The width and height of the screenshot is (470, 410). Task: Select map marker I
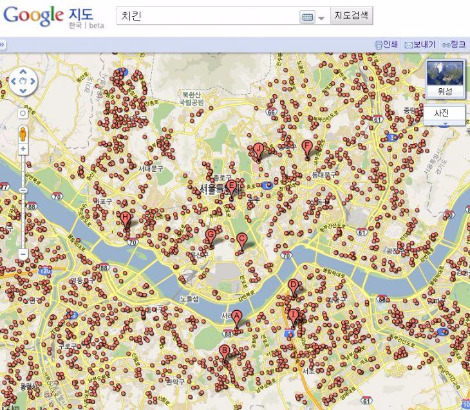point(293,318)
